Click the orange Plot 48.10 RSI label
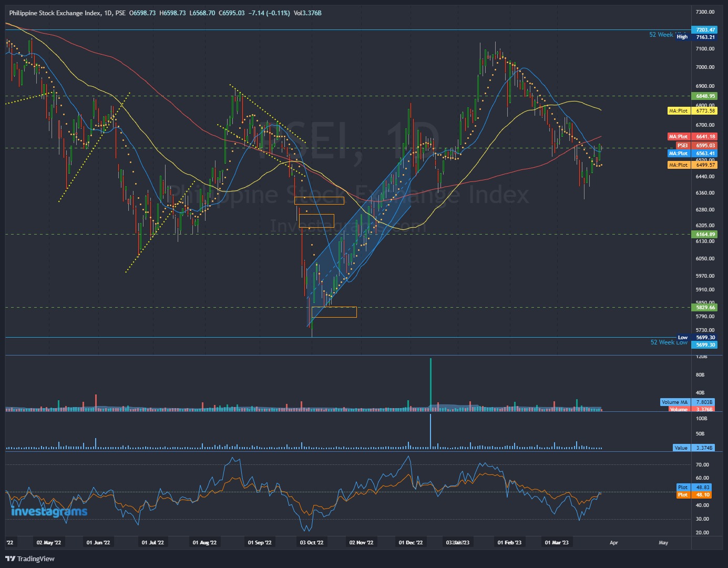728x568 pixels. [695, 495]
